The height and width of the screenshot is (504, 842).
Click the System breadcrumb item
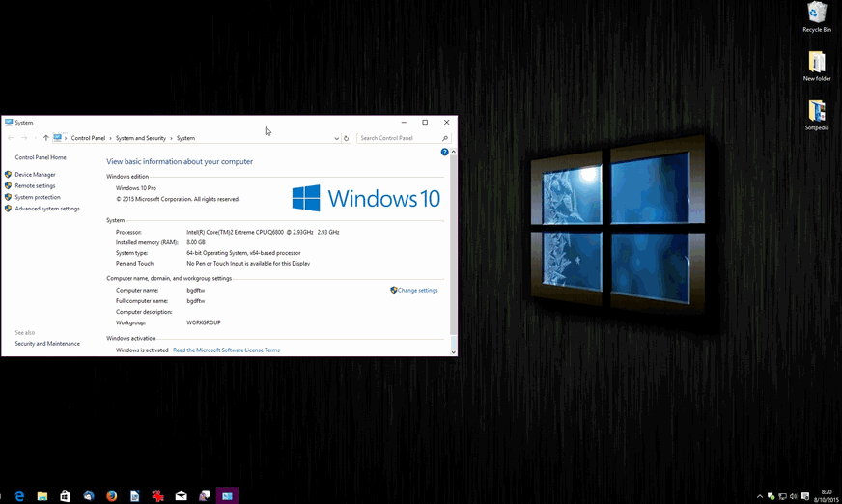tap(185, 138)
